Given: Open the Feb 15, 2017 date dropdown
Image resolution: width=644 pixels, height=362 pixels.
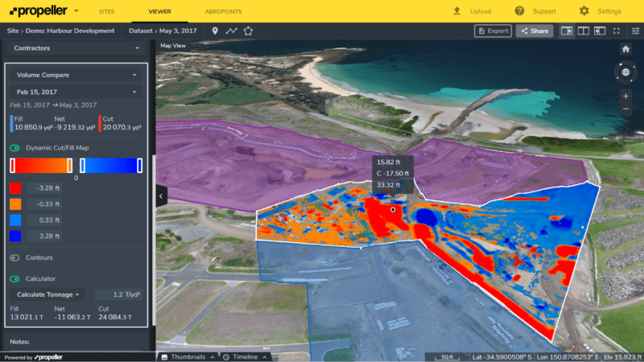Looking at the screenshot, I should (x=76, y=92).
